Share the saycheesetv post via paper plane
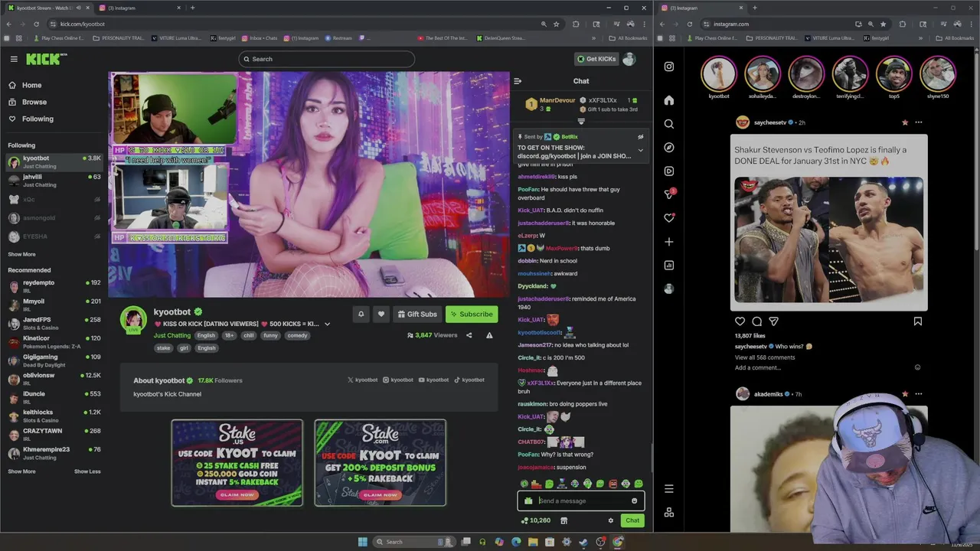This screenshot has width=980, height=551. 773,321
